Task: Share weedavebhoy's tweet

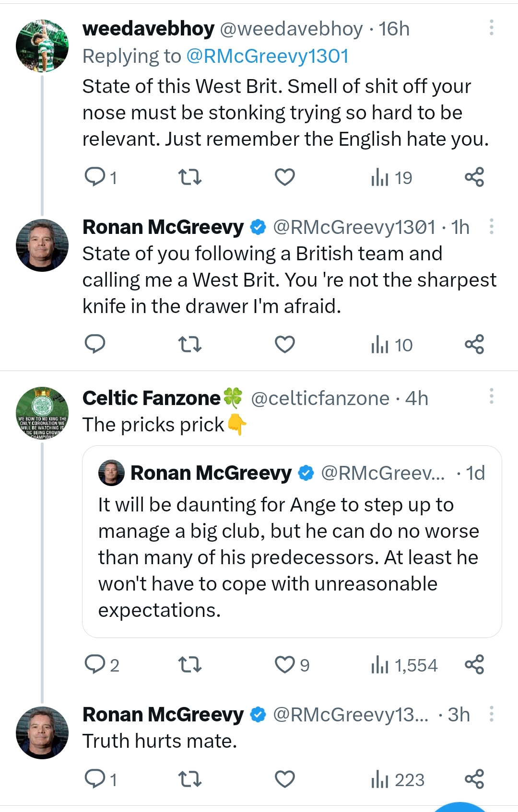Action: point(474,177)
